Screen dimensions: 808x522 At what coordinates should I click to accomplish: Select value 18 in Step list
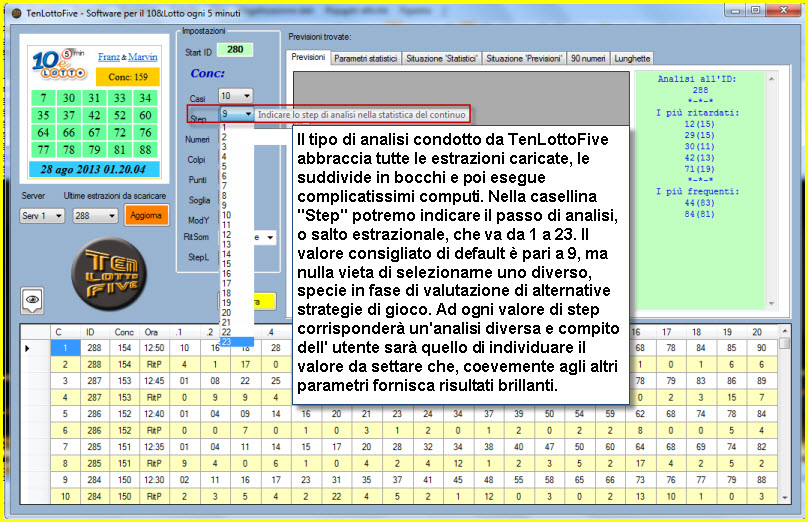point(237,293)
